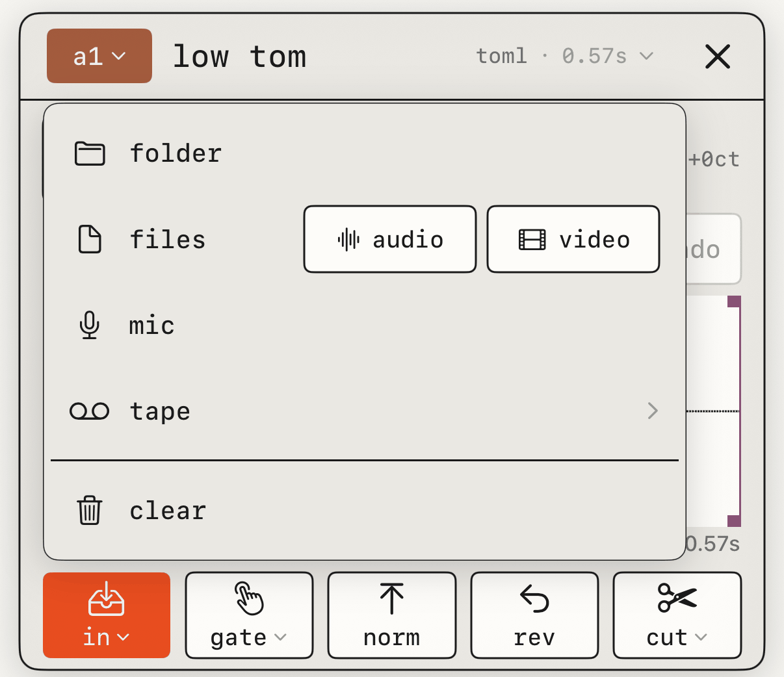
Task: Expand the tom1 · 0.57s sample dropdown
Action: click(x=564, y=56)
